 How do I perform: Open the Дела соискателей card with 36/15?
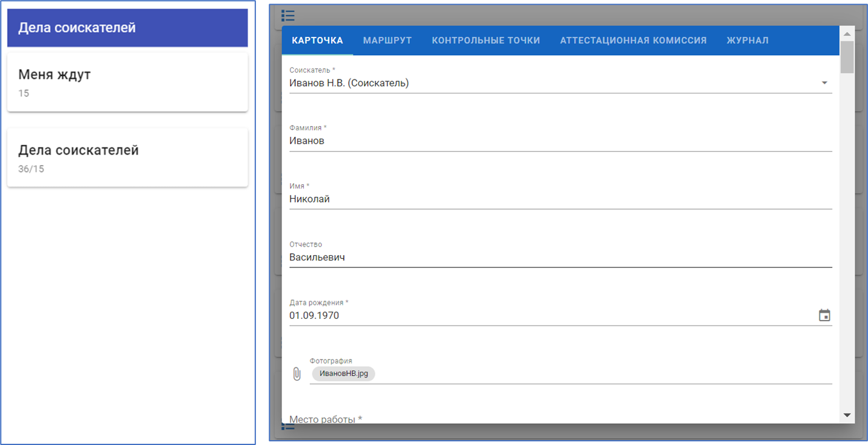tap(127, 158)
